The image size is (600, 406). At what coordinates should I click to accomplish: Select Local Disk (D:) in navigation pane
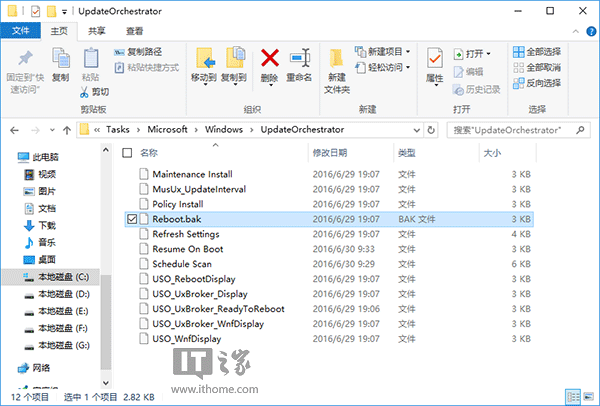(63, 294)
